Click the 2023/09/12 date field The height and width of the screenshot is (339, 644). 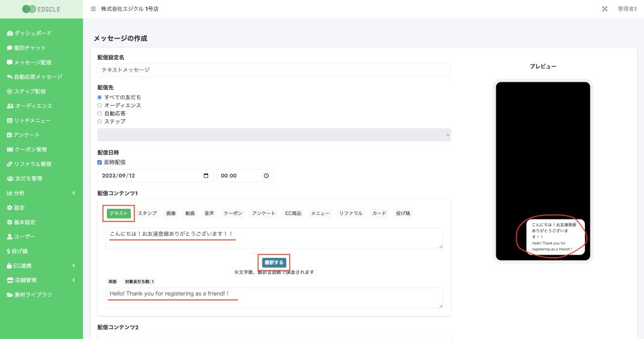[x=155, y=176]
